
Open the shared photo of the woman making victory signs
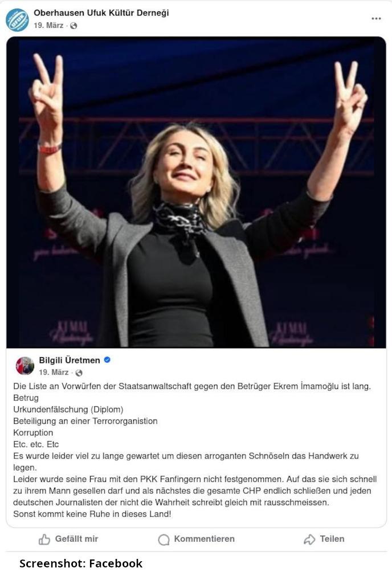point(196,192)
